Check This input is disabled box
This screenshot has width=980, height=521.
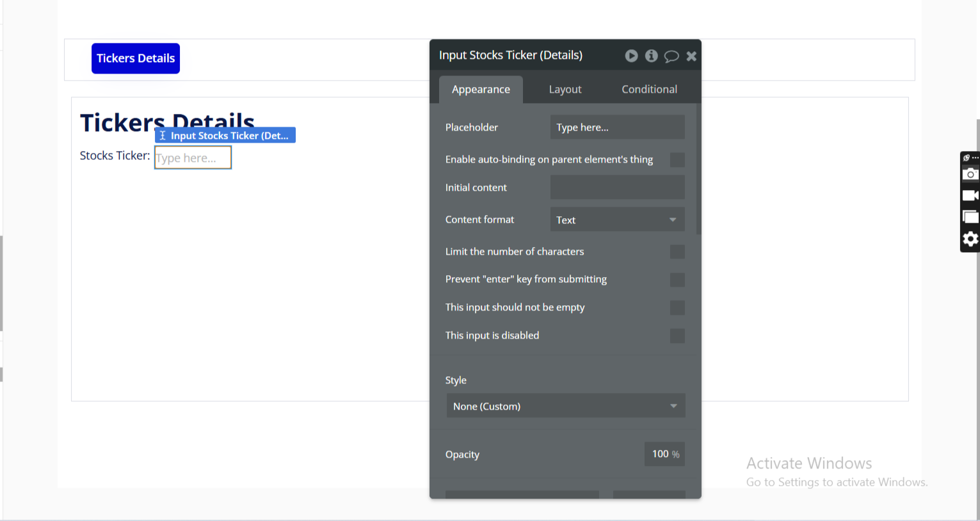[x=677, y=336]
